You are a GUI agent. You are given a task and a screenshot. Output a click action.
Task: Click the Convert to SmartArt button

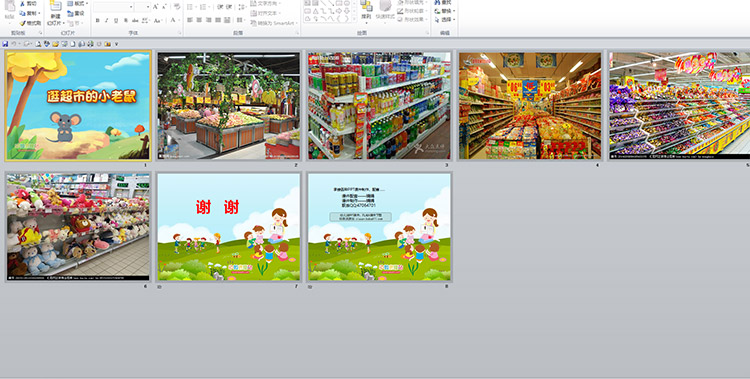(274, 22)
